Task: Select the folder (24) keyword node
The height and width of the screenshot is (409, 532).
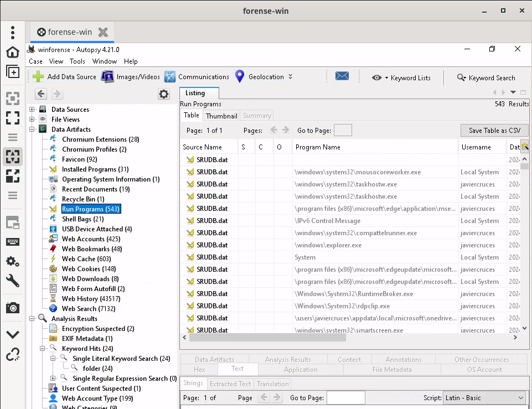Action: pos(97,368)
